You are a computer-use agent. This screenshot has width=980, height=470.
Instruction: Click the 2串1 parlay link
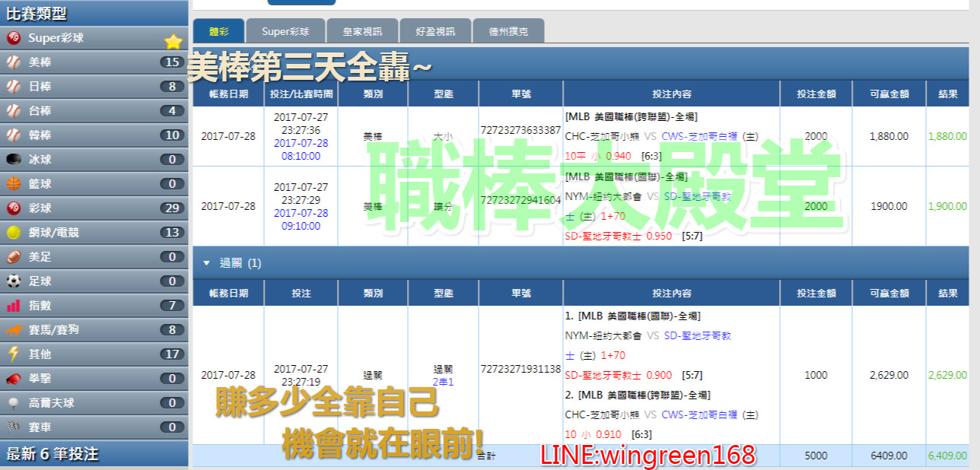click(443, 382)
